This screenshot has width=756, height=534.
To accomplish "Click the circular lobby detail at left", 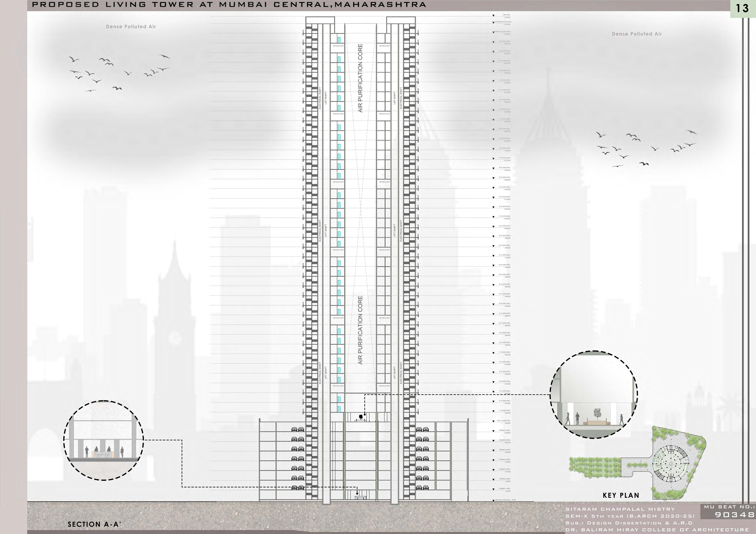I will (104, 441).
